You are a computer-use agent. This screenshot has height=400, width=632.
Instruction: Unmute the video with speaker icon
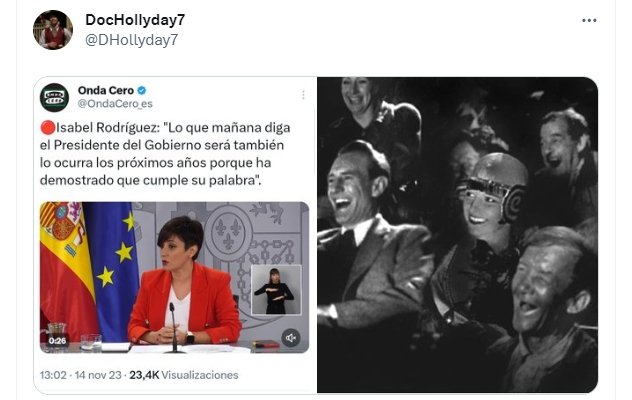click(291, 338)
